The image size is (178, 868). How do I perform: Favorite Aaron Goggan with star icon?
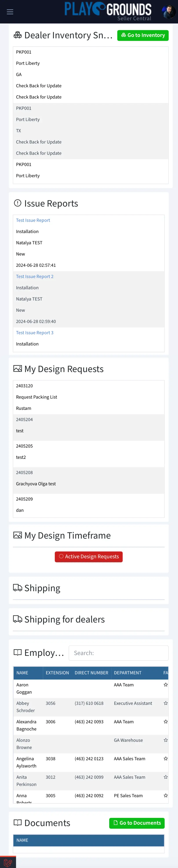point(165,685)
